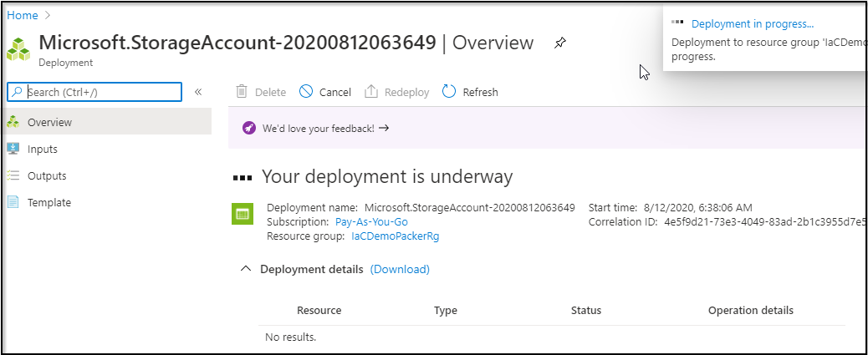The width and height of the screenshot is (868, 355).
Task: Click the Outputs checklist icon in sidebar
Action: click(13, 176)
